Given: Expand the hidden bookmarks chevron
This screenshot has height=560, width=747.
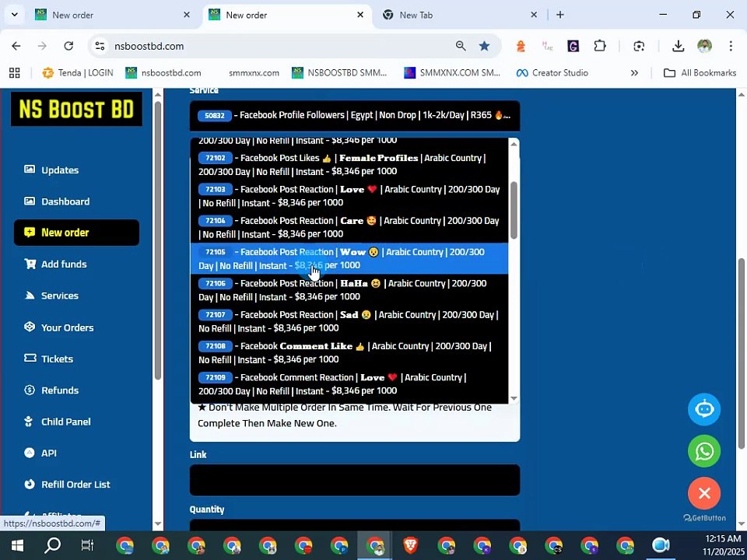Looking at the screenshot, I should coord(634,73).
